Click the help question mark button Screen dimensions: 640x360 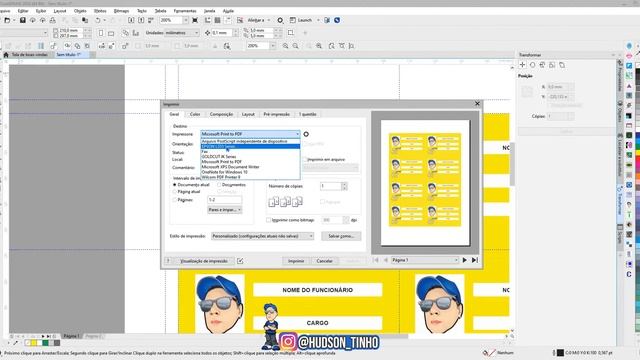click(168, 261)
